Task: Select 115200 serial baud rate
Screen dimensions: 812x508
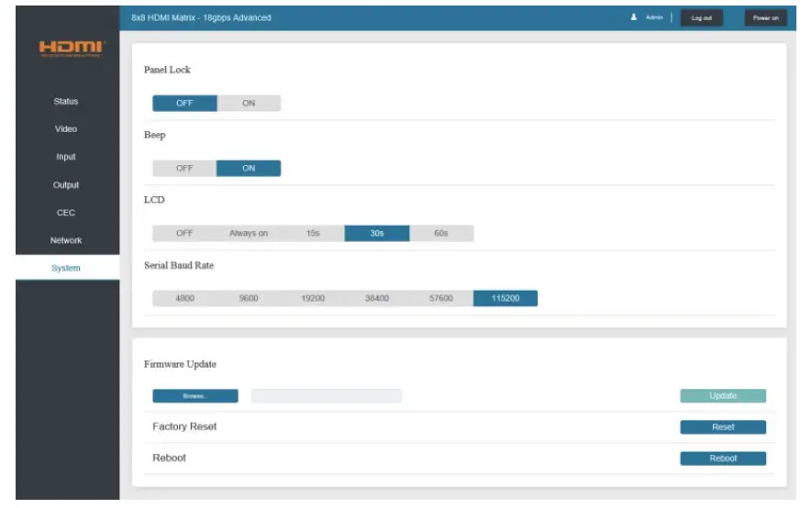Action: (x=506, y=299)
